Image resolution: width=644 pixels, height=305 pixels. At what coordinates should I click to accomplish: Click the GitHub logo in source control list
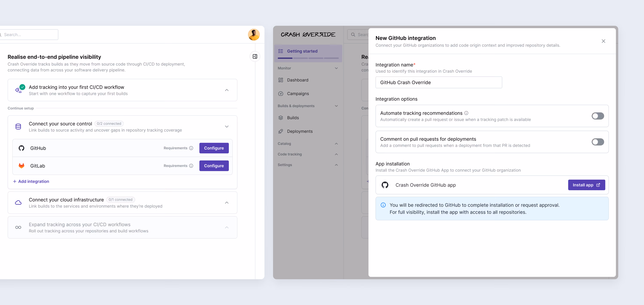[x=21, y=148]
